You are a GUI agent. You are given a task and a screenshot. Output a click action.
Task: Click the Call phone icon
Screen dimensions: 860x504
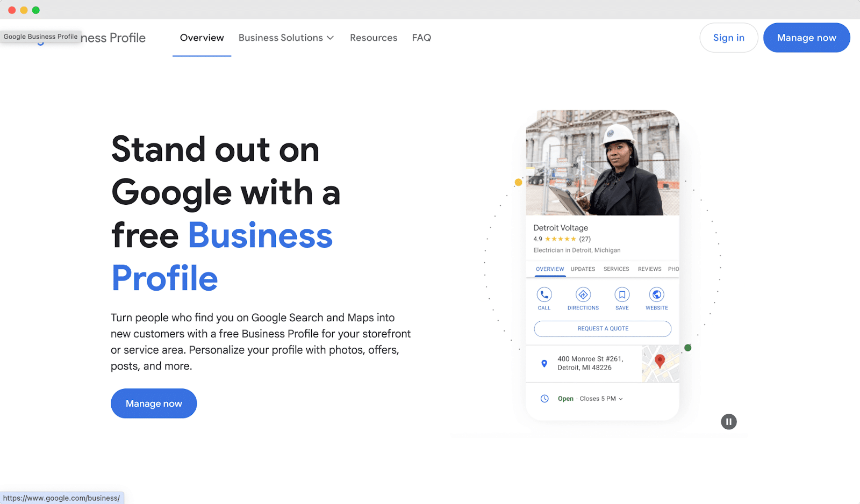(544, 294)
